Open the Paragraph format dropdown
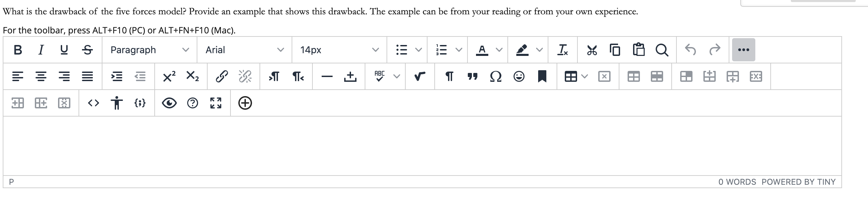The height and width of the screenshot is (212, 868). (149, 50)
